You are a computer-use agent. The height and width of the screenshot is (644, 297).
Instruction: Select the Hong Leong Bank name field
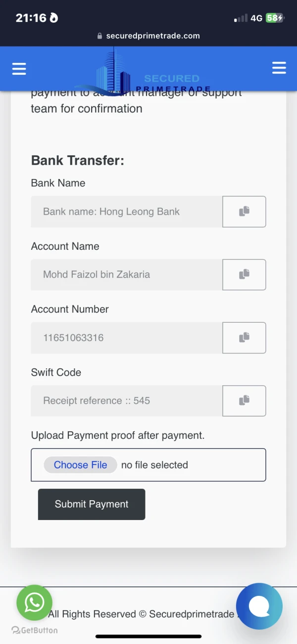click(x=127, y=212)
